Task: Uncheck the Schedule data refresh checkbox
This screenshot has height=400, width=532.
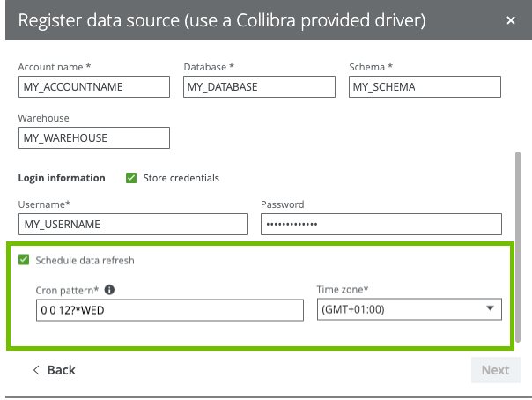Action: coord(23,260)
